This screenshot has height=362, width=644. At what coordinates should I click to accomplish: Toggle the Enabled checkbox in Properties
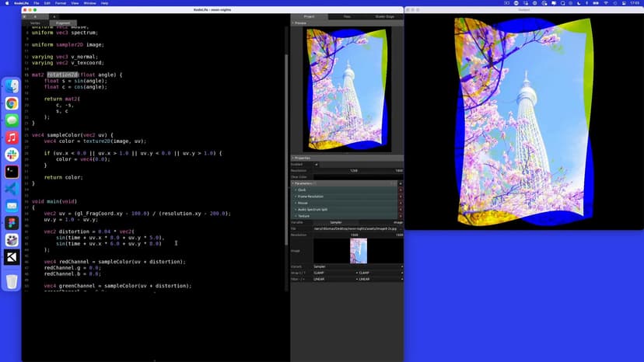317,164
